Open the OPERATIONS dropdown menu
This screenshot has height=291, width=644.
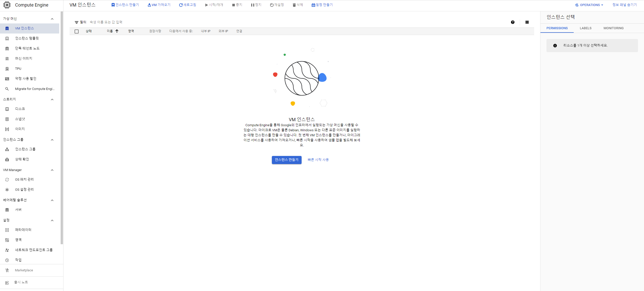click(589, 5)
